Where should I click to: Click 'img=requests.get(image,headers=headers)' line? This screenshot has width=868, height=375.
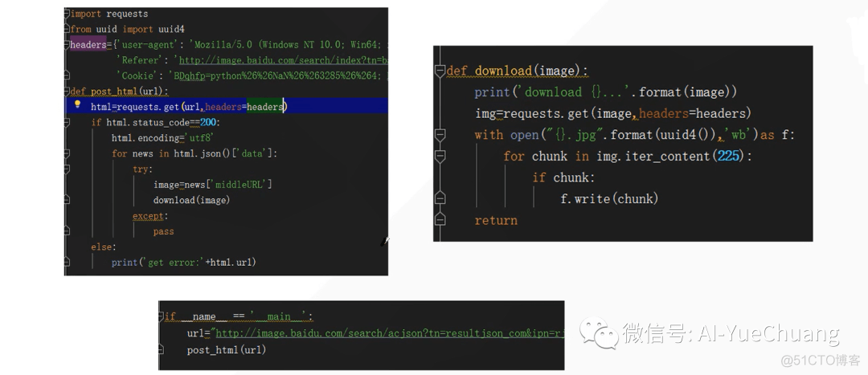pos(612,113)
